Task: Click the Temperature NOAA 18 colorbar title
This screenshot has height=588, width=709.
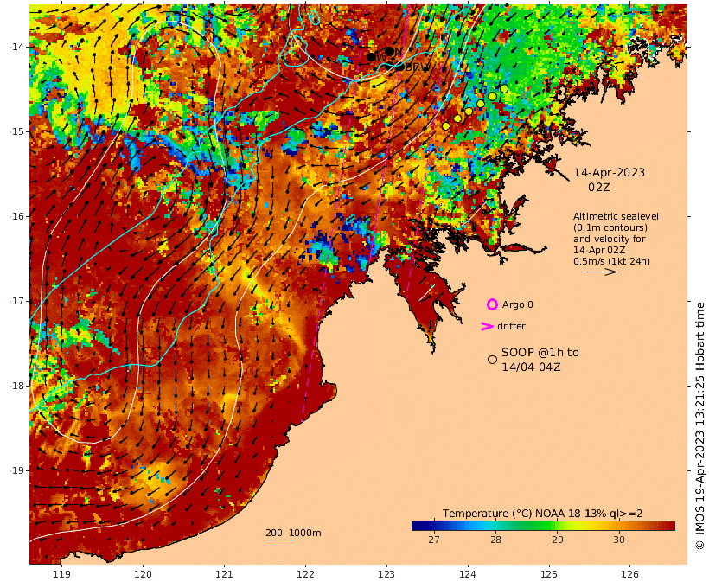Action: pyautogui.click(x=542, y=514)
